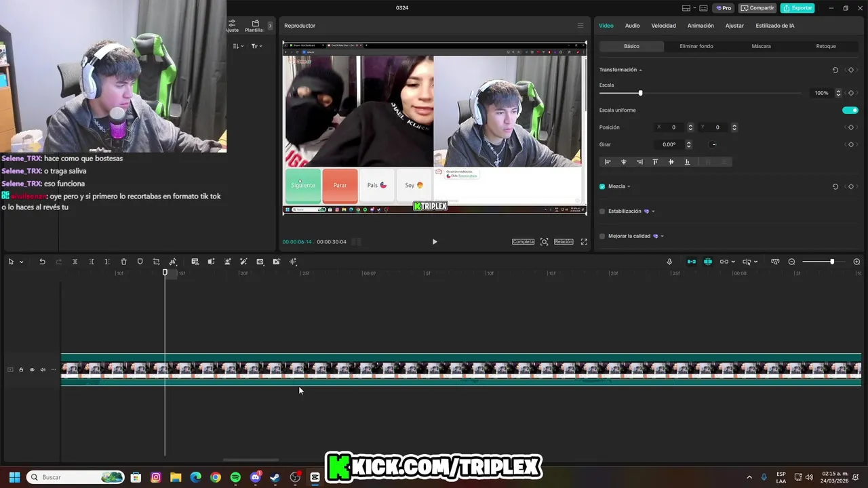Click the HD quality enhance icon
Screen dimensions: 868x488
[260, 262]
